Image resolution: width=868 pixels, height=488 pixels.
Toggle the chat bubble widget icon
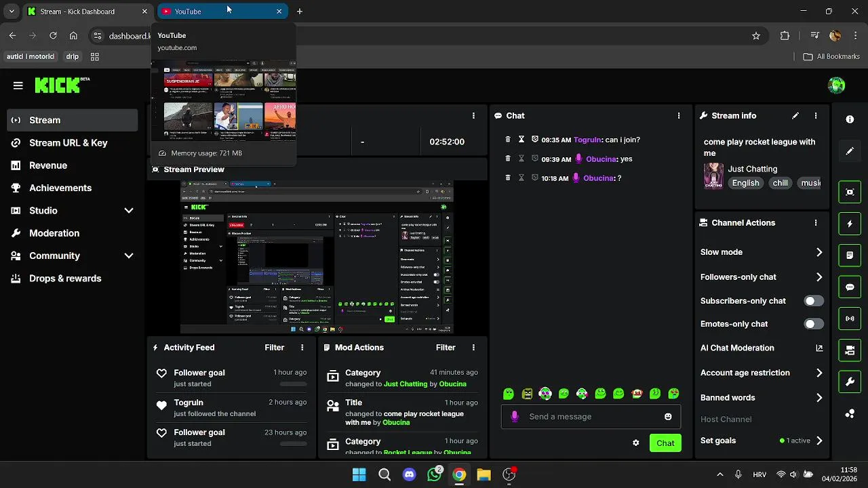[850, 287]
